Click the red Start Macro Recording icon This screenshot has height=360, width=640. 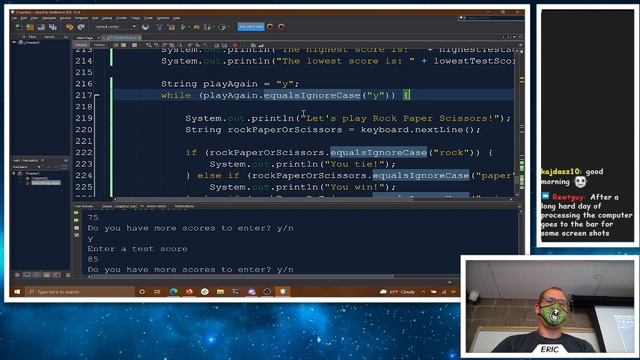(x=235, y=45)
